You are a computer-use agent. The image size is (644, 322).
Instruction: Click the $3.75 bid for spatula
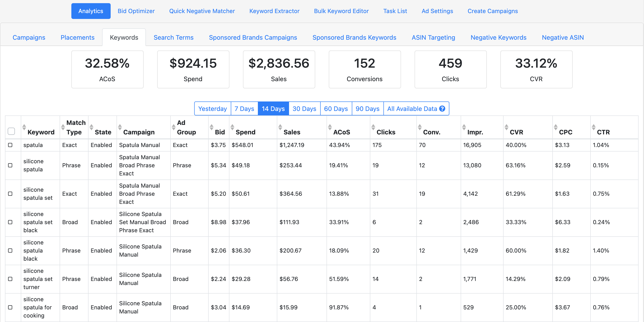tap(218, 145)
